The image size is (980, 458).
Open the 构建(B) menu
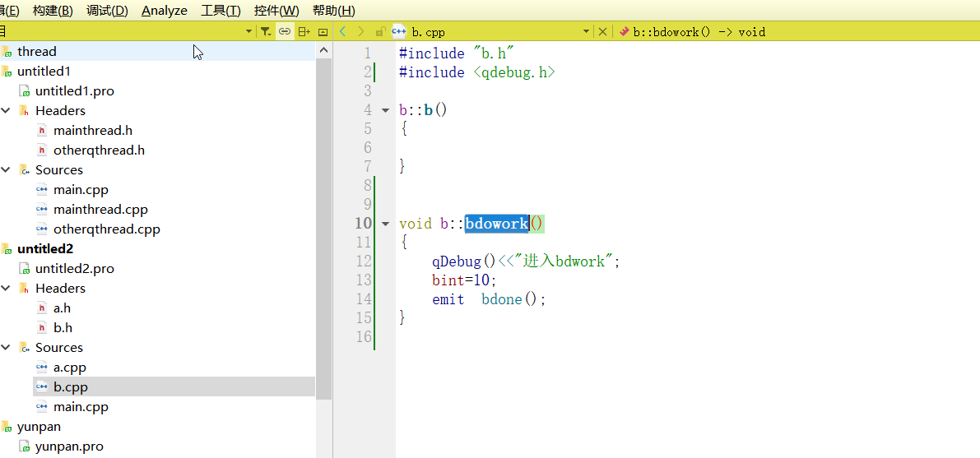pyautogui.click(x=53, y=11)
